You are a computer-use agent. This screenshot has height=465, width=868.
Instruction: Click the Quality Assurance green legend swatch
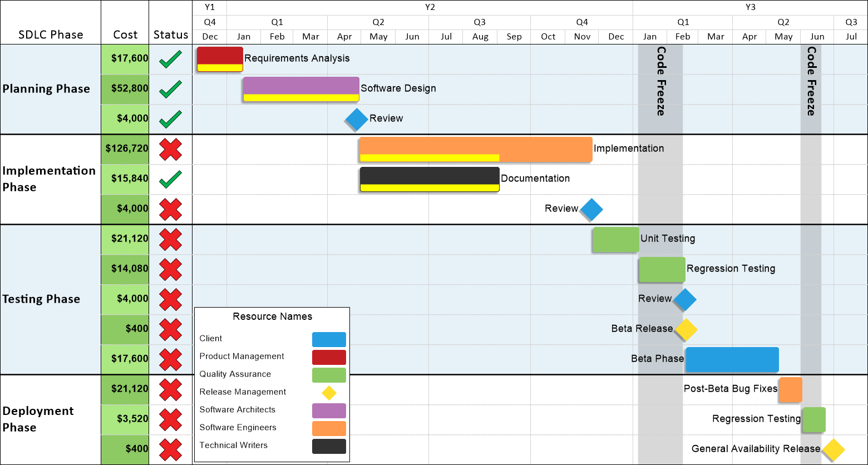point(329,375)
